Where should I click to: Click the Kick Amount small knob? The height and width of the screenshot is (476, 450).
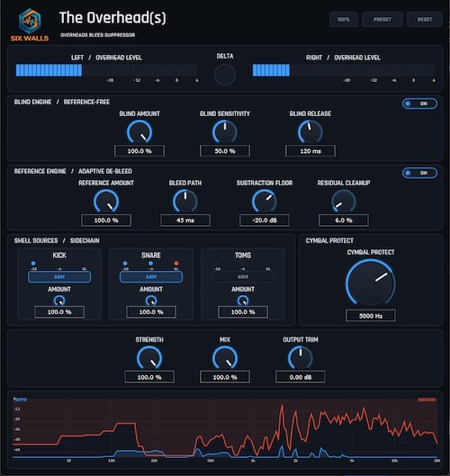59,301
